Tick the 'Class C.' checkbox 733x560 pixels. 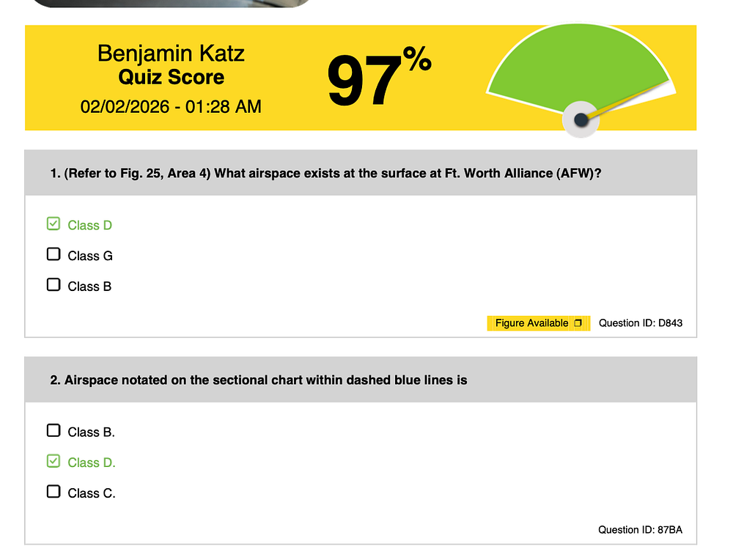pyautogui.click(x=54, y=492)
